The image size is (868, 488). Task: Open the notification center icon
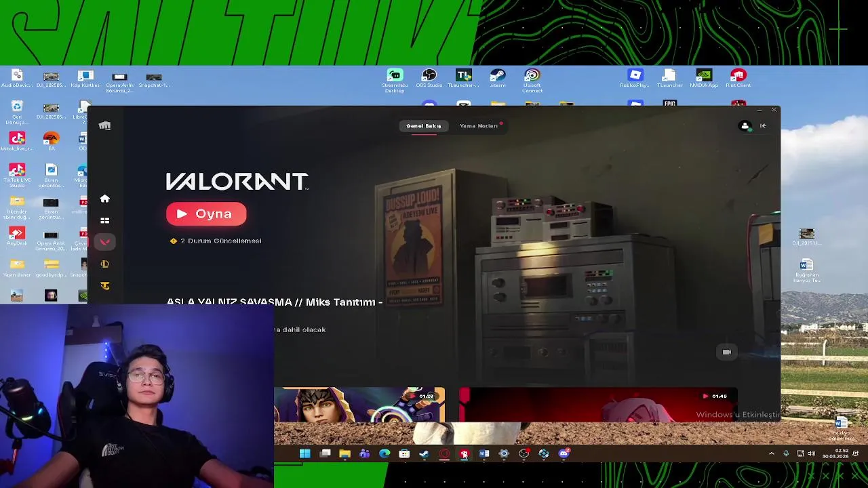856,453
